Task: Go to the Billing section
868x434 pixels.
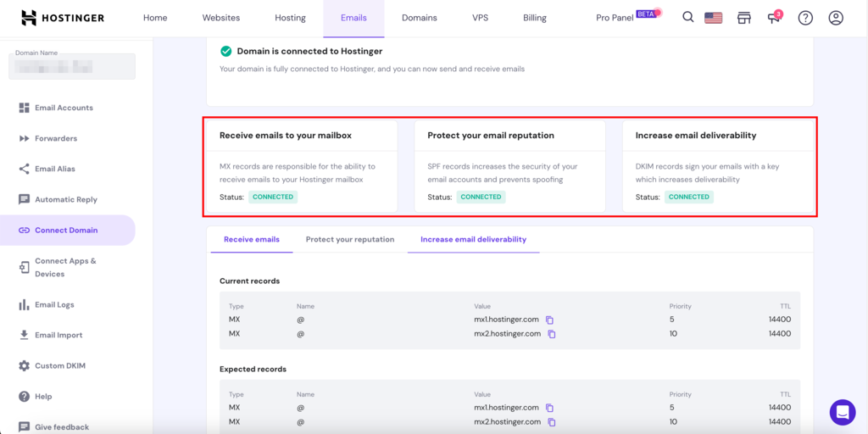Action: [x=535, y=18]
